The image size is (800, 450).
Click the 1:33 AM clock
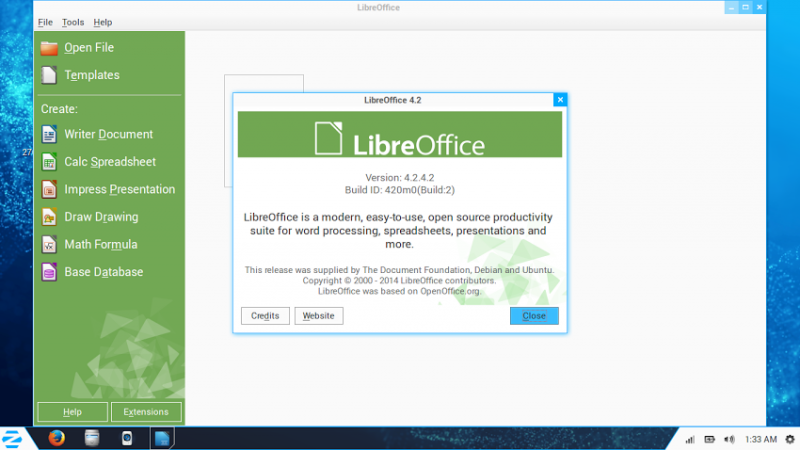[x=761, y=439]
